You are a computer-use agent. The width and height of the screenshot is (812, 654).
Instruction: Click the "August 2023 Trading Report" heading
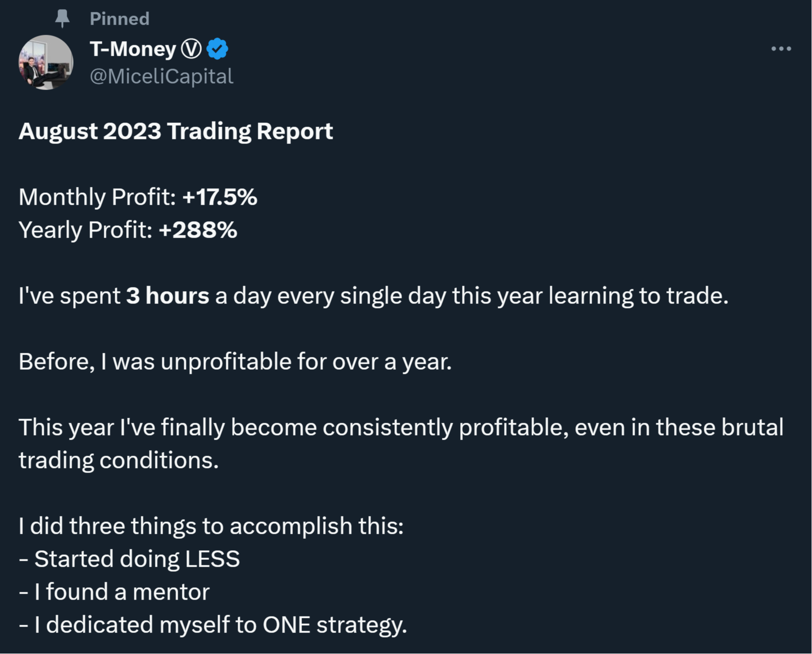click(175, 131)
